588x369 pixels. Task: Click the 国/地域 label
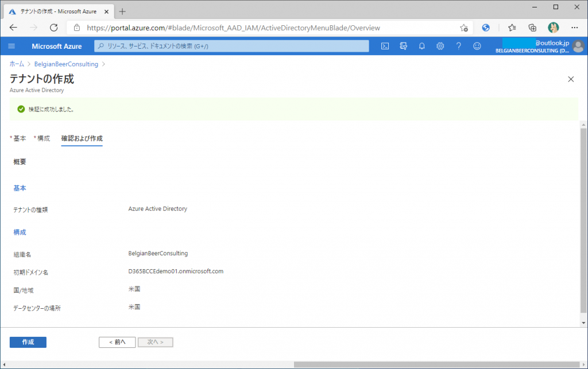23,290
